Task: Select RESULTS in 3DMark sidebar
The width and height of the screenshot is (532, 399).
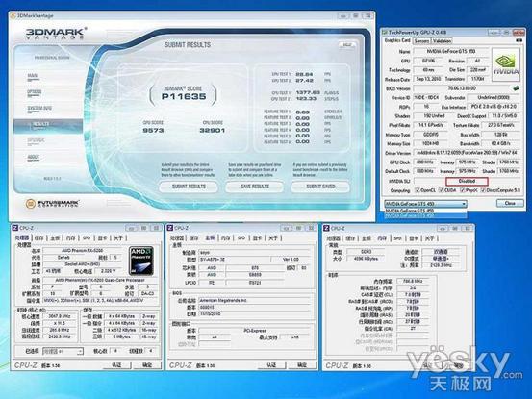Action: tap(48, 126)
